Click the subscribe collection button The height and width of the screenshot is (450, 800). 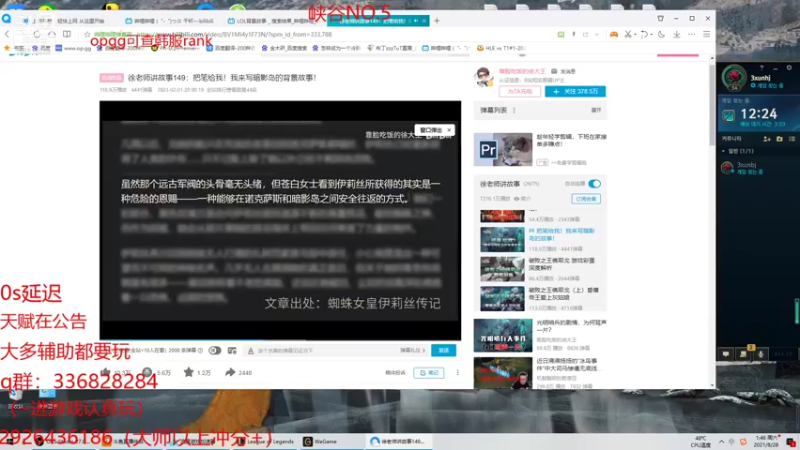[x=586, y=199]
